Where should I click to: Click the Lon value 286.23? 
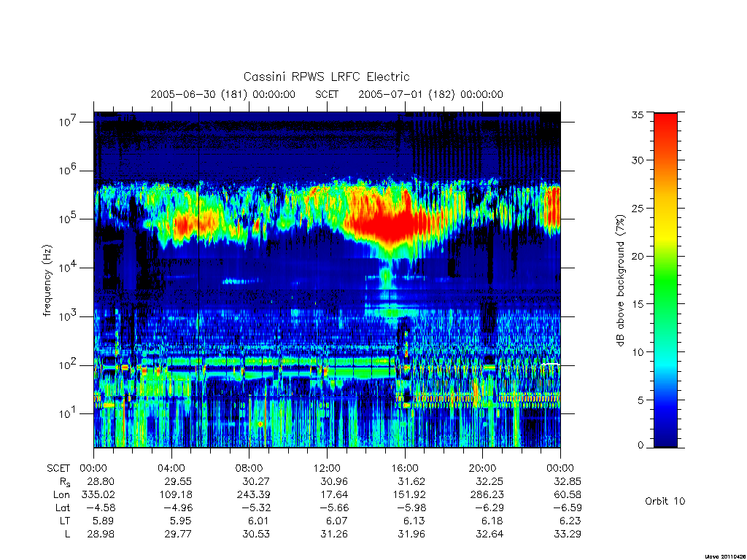[487, 495]
